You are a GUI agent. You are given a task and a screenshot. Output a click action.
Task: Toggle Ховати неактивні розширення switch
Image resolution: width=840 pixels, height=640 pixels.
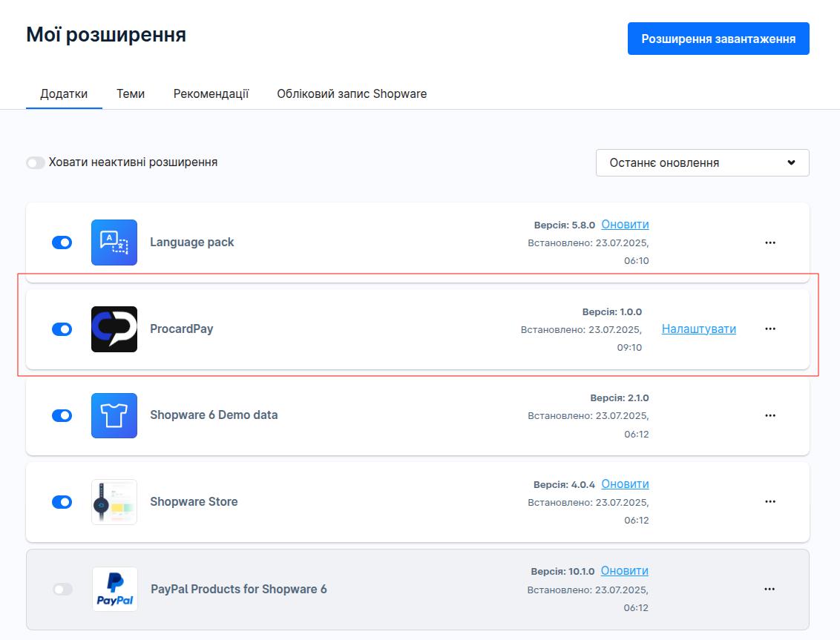36,162
